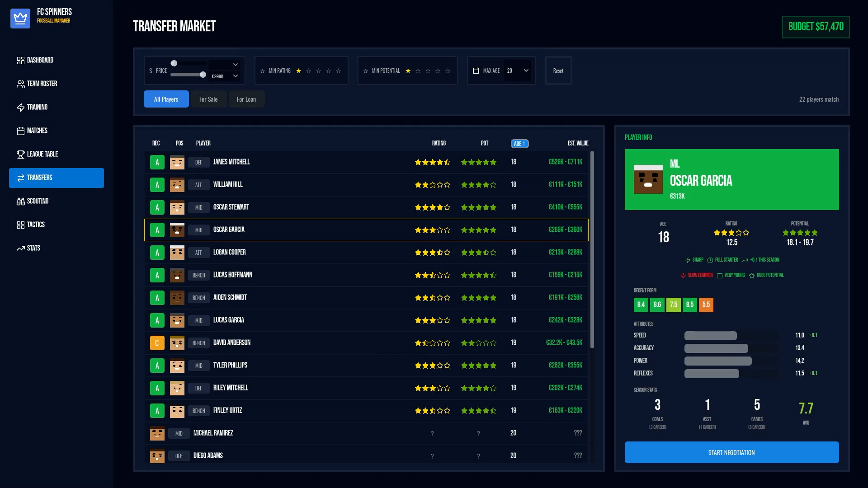Set minimum rating to three stars

318,71
